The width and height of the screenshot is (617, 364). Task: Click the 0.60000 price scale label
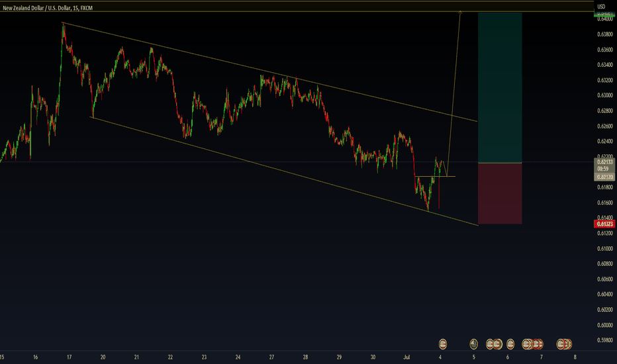point(605,325)
